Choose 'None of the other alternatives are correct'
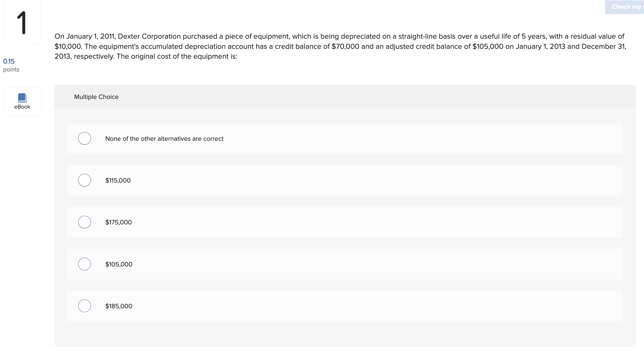The width and height of the screenshot is (644, 347). [84, 138]
